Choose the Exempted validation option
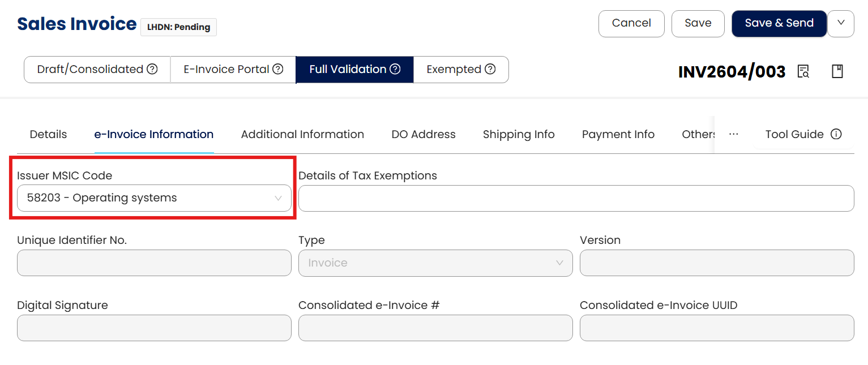The image size is (868, 365). 454,69
